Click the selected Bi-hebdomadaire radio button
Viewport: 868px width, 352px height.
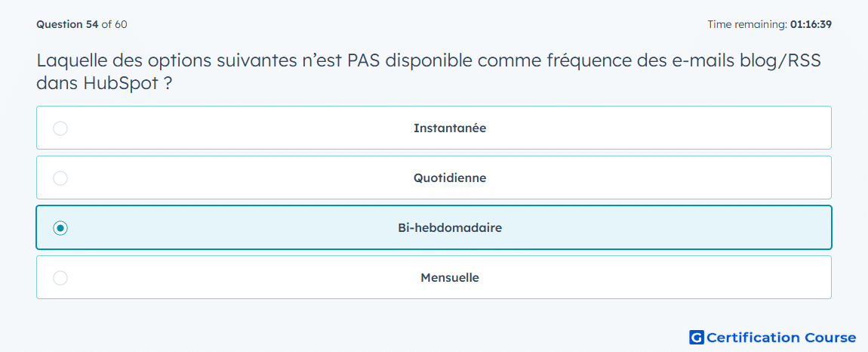tap(60, 228)
